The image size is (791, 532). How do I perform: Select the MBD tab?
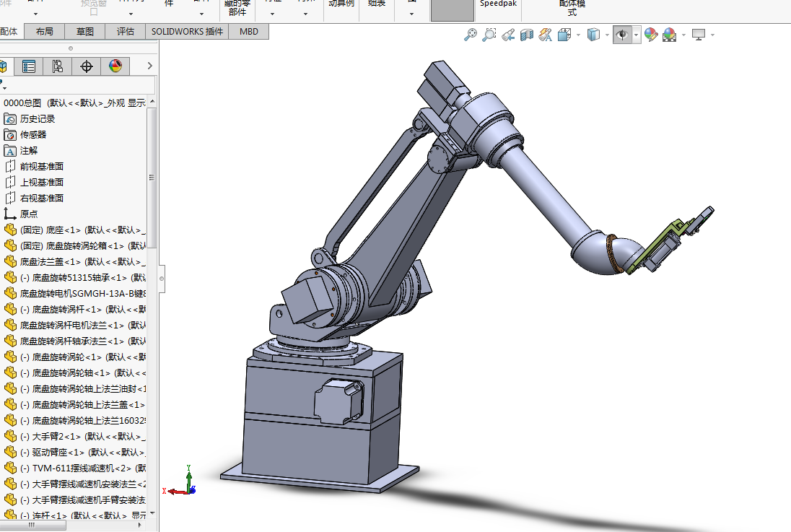249,32
